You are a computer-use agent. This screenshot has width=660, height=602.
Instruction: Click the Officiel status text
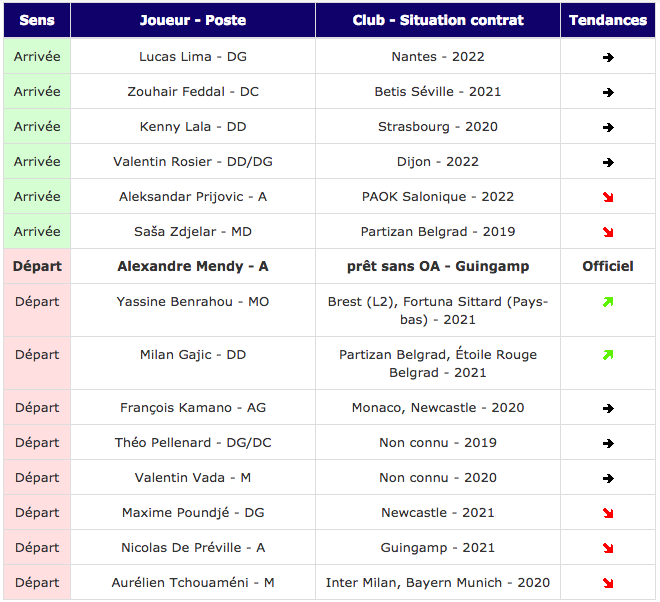[608, 266]
